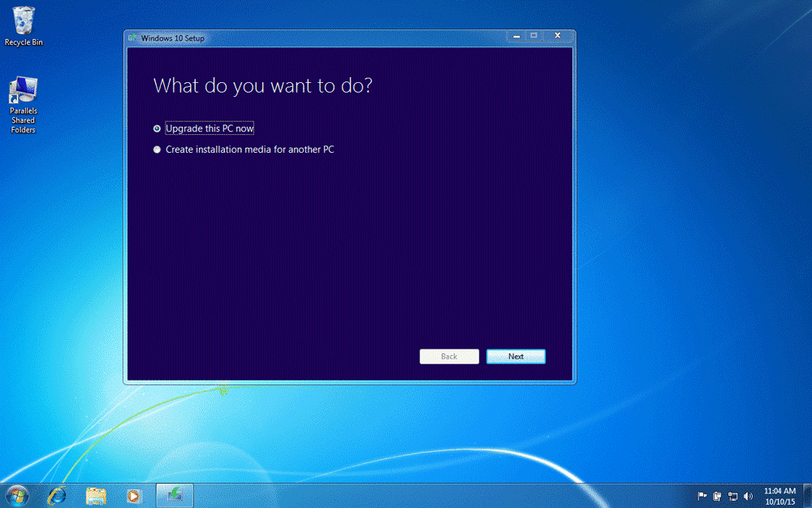Open network connections from the tray icon
This screenshot has width=812, height=508.
733,496
